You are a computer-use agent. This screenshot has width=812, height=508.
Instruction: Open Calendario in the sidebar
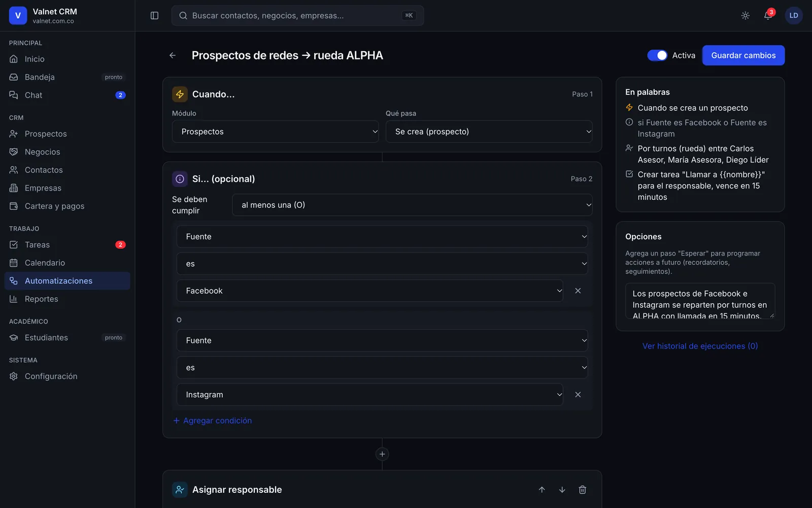pos(67,263)
